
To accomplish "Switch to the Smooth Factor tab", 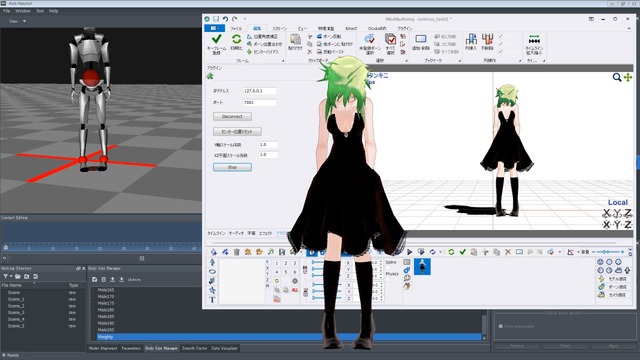I will 194,348.
